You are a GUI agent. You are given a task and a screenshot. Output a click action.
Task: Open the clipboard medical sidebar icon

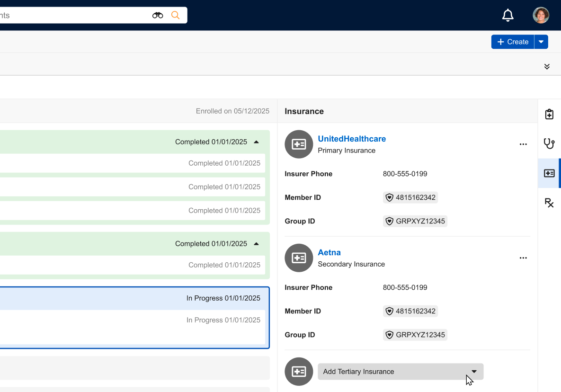(x=549, y=115)
